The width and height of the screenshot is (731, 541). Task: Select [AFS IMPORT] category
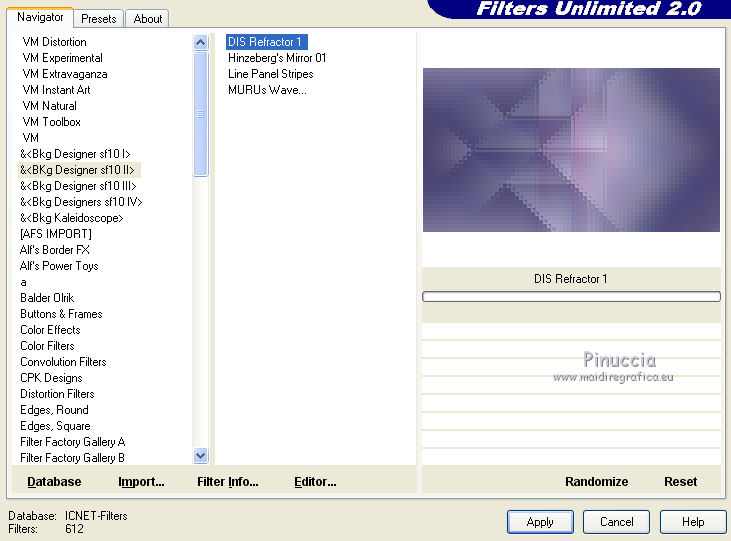point(55,234)
